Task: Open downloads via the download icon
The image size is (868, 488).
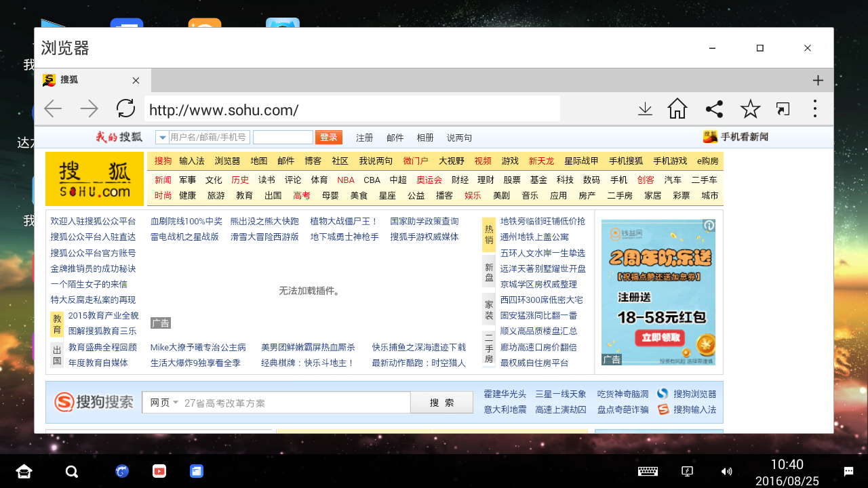Action: click(x=645, y=108)
